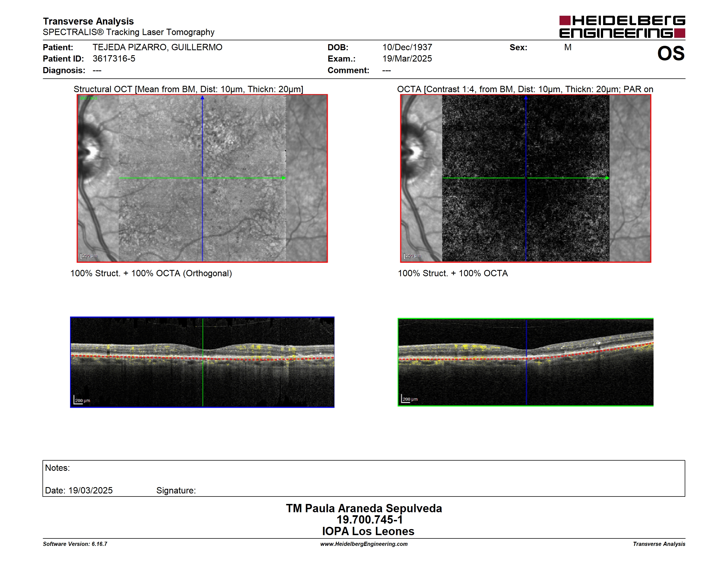This screenshot has width=728, height=563.
Task: Click the Sex value M
Action: [568, 47]
